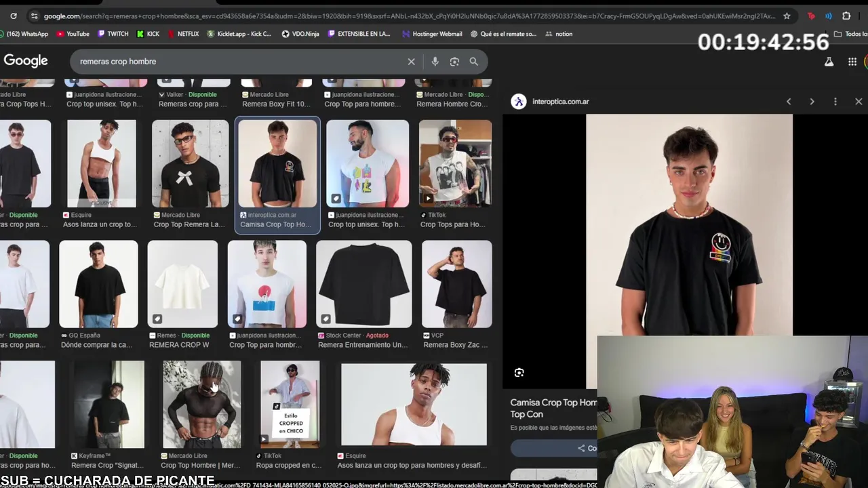Click the Share button in preview panel
868x488 pixels.
[x=587, y=448]
